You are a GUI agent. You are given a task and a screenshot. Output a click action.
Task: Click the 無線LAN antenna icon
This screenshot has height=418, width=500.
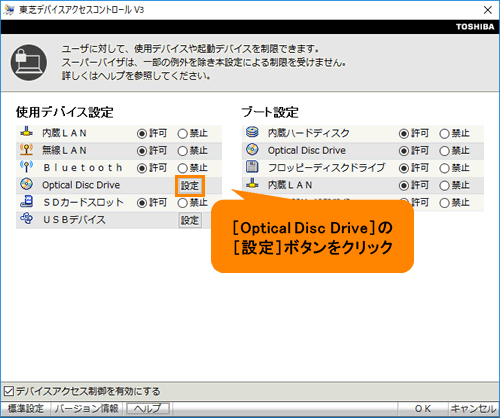[x=26, y=150]
